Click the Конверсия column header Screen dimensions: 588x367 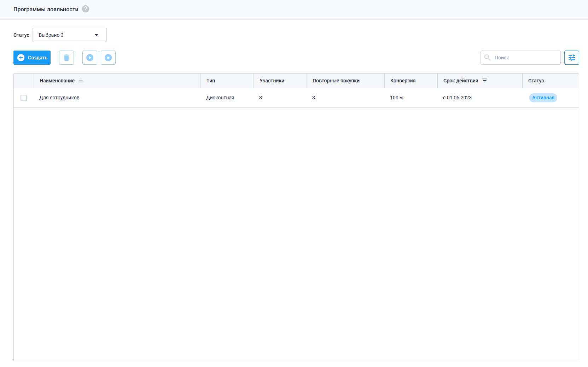click(403, 81)
